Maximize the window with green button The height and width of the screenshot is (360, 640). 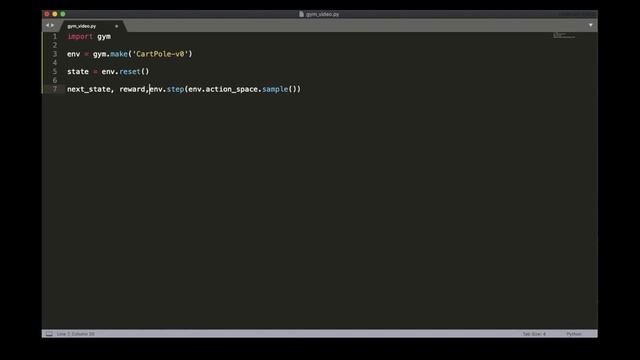click(x=63, y=14)
